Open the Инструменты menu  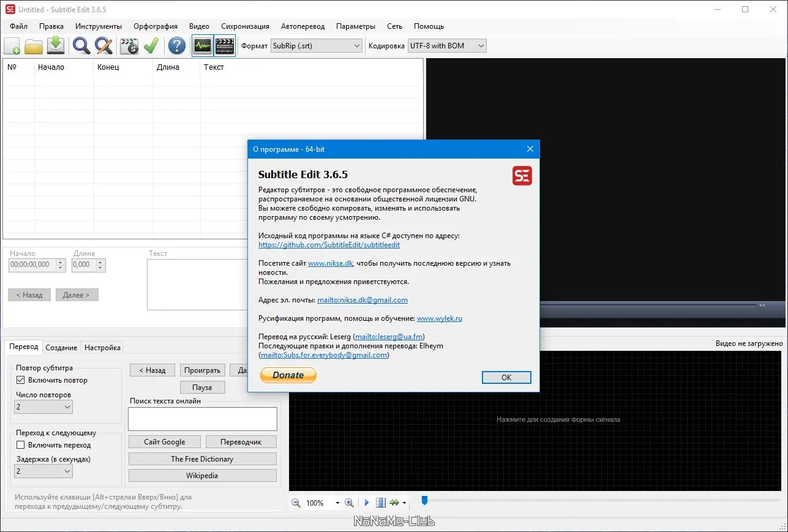99,26
